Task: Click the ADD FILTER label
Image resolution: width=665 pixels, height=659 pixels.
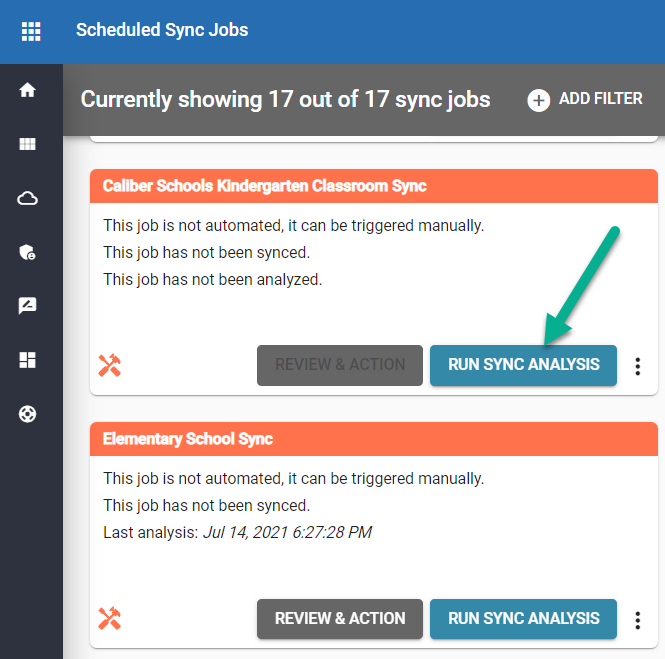Action: (x=600, y=99)
